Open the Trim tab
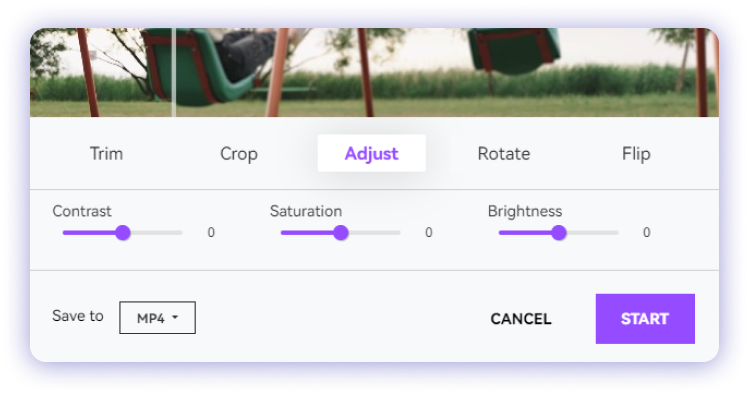The width and height of the screenshot is (749, 394). [107, 153]
